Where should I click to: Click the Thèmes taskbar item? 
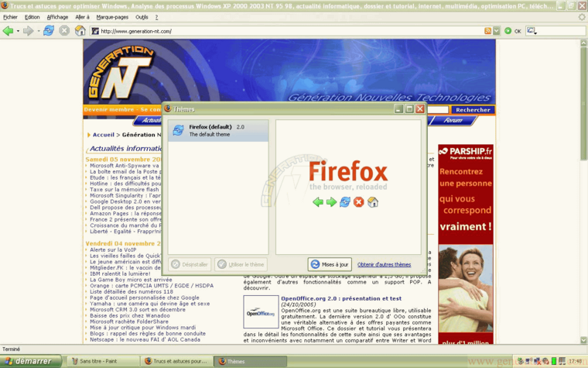250,361
